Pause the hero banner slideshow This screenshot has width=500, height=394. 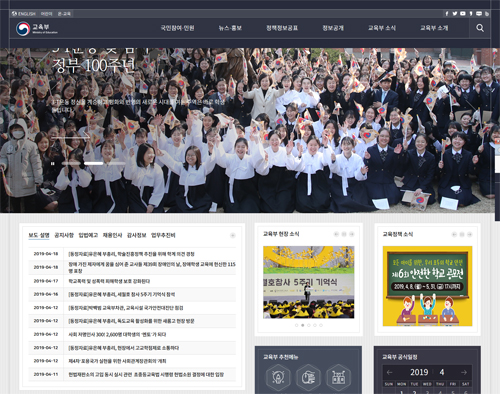(x=52, y=163)
